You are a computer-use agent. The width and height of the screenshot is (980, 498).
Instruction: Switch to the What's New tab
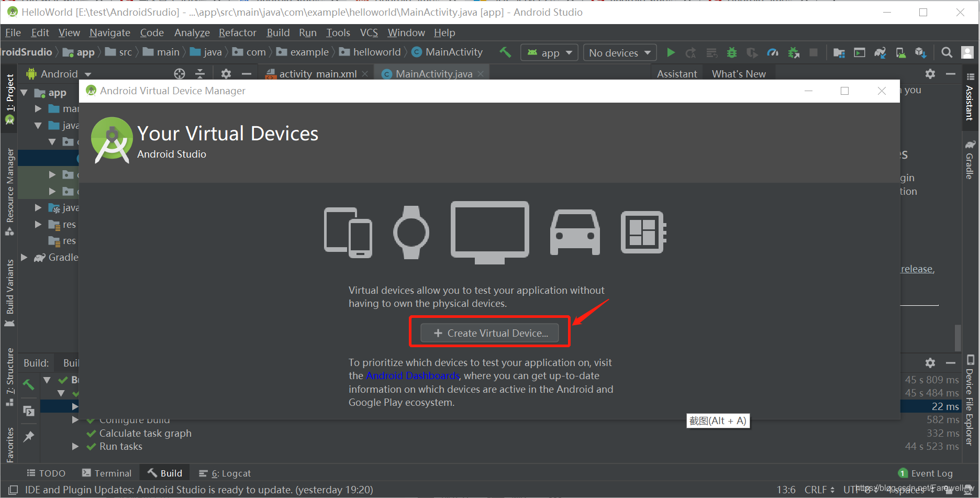click(x=739, y=74)
